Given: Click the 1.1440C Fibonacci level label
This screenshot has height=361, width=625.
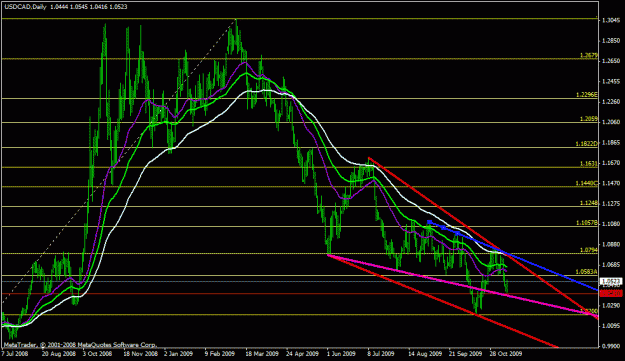Looking at the screenshot, I should pyautogui.click(x=587, y=183).
